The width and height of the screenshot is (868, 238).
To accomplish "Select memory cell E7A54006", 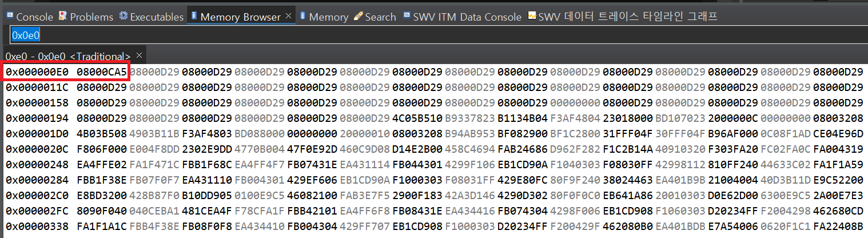I will click(x=733, y=227).
